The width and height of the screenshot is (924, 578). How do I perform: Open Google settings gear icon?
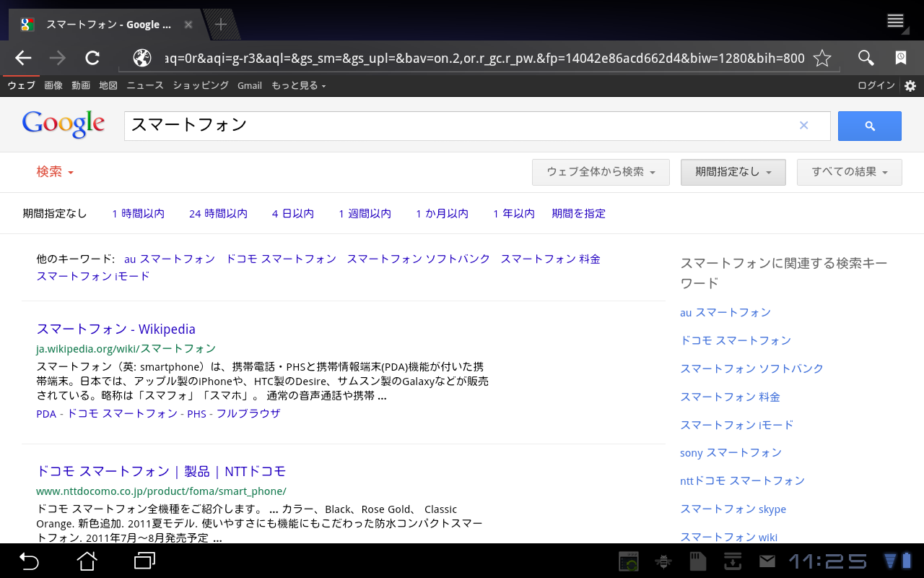[x=910, y=85]
